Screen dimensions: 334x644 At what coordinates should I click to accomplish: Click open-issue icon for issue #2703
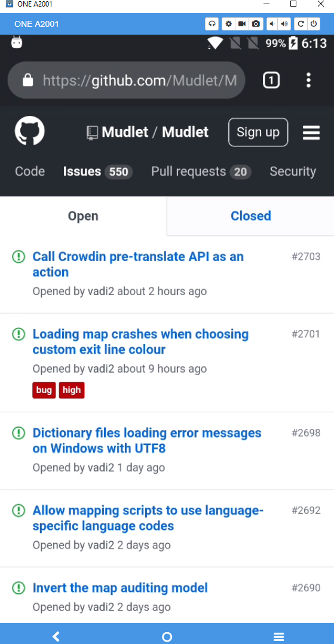(x=19, y=257)
